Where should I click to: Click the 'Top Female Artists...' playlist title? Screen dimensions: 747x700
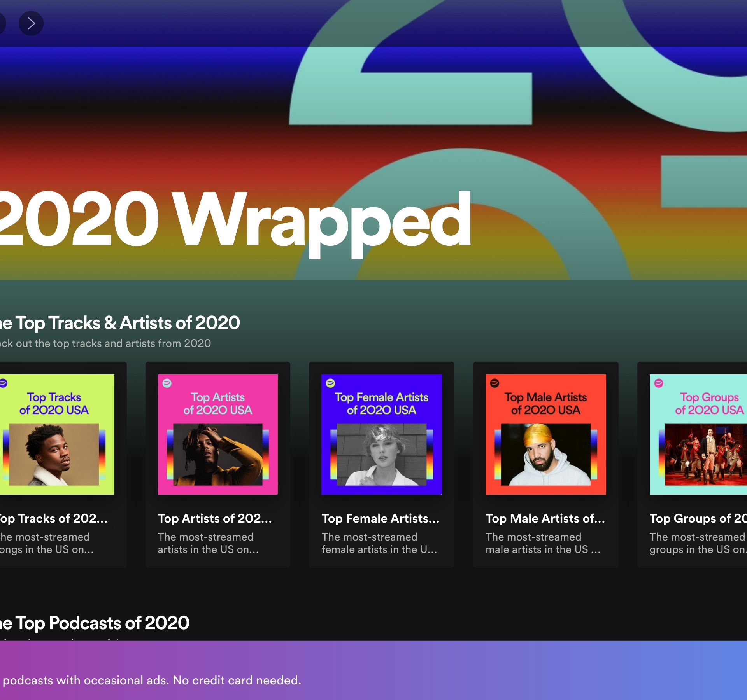click(380, 518)
